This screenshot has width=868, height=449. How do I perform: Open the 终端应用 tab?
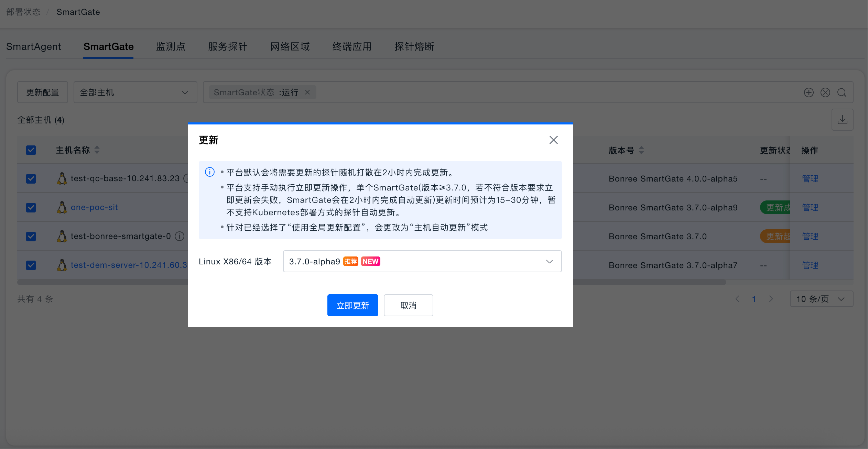pos(352,46)
